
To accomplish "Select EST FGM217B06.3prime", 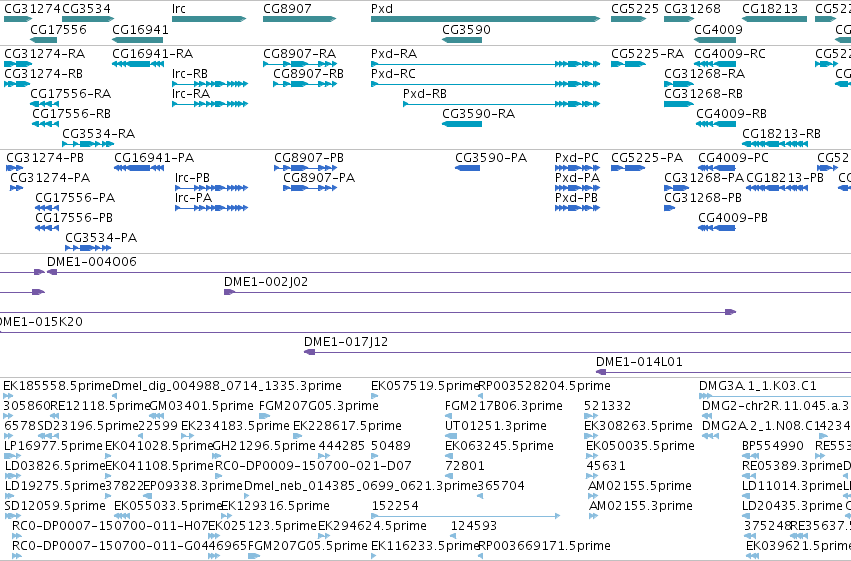I will coord(450,416).
